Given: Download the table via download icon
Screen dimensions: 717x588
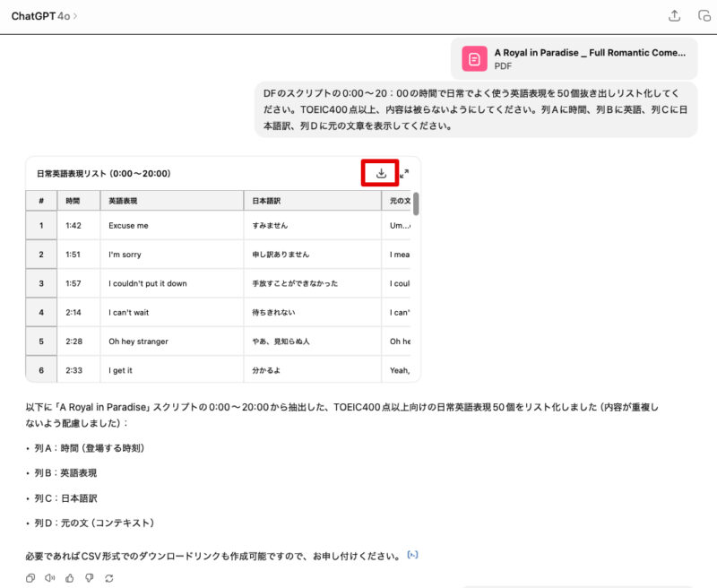Looking at the screenshot, I should (x=381, y=173).
